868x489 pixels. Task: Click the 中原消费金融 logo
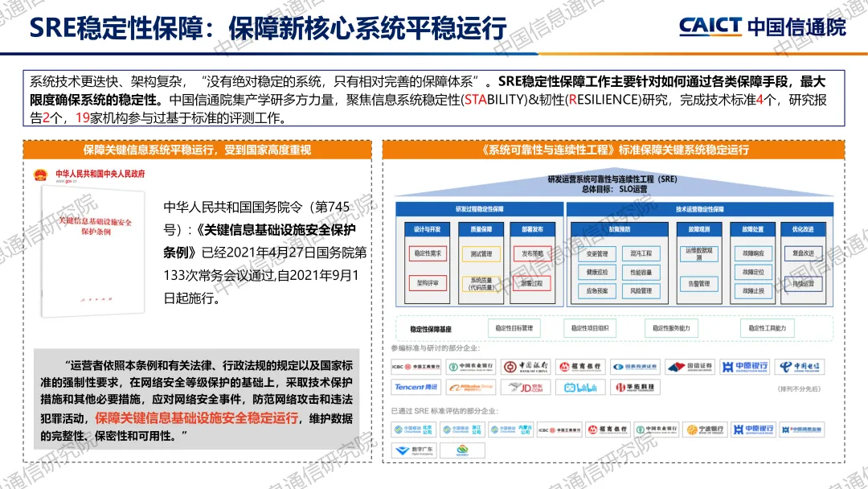pyautogui.click(x=802, y=429)
